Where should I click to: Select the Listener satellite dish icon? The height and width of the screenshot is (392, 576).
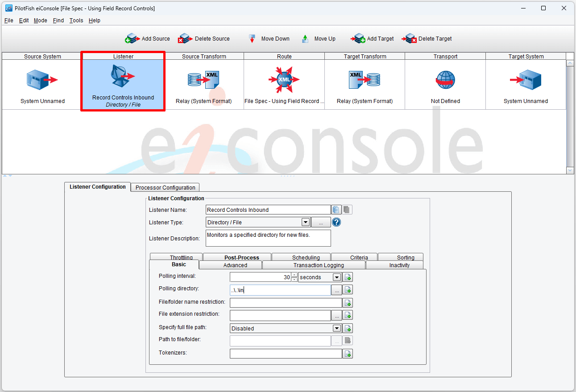point(122,77)
